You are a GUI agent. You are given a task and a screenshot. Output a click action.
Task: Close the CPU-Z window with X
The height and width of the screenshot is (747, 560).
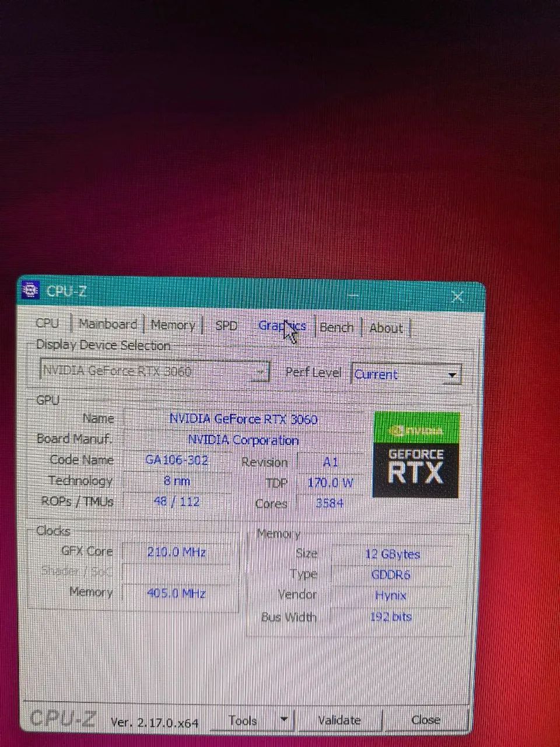coord(457,296)
